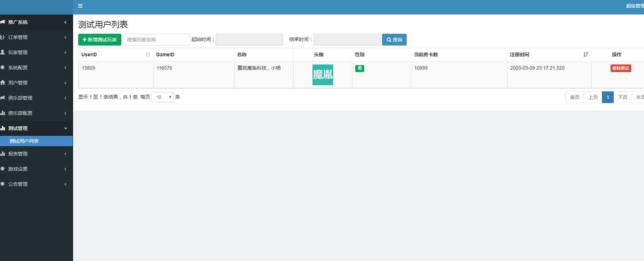This screenshot has height=261, width=644.
Task: Click the 测试管理 chart icon
Action: click(x=2, y=128)
